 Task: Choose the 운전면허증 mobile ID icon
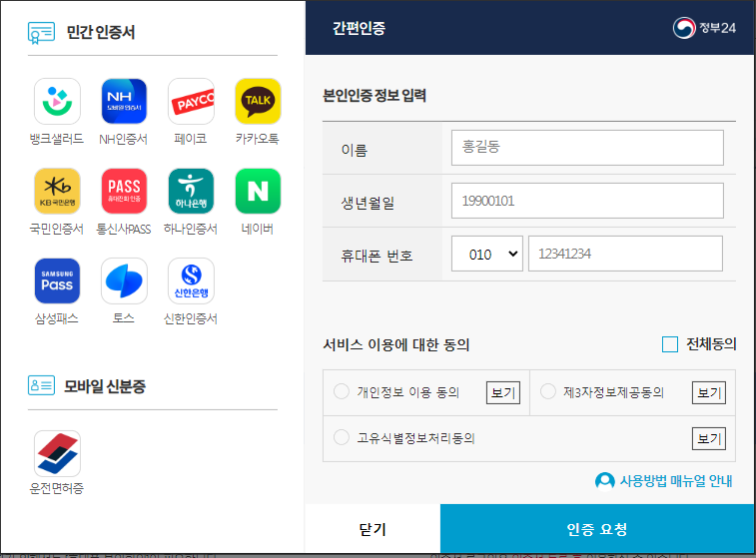(57, 453)
